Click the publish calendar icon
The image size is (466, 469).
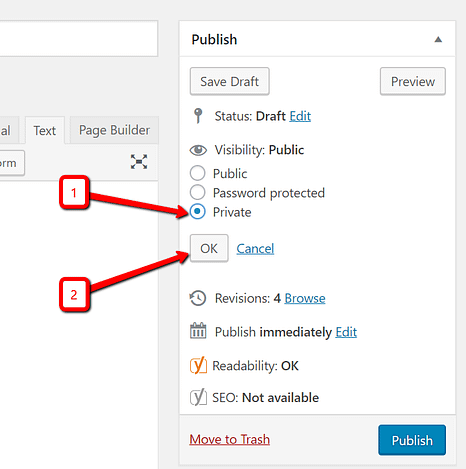click(198, 331)
